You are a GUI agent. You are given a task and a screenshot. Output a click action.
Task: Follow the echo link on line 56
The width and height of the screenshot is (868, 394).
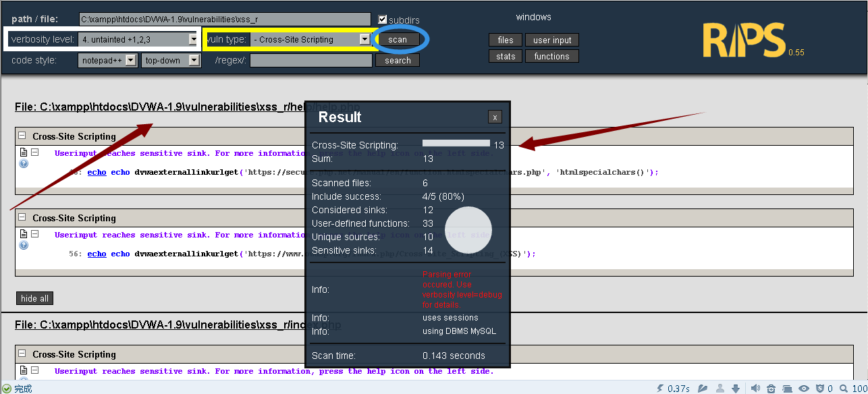tap(97, 254)
